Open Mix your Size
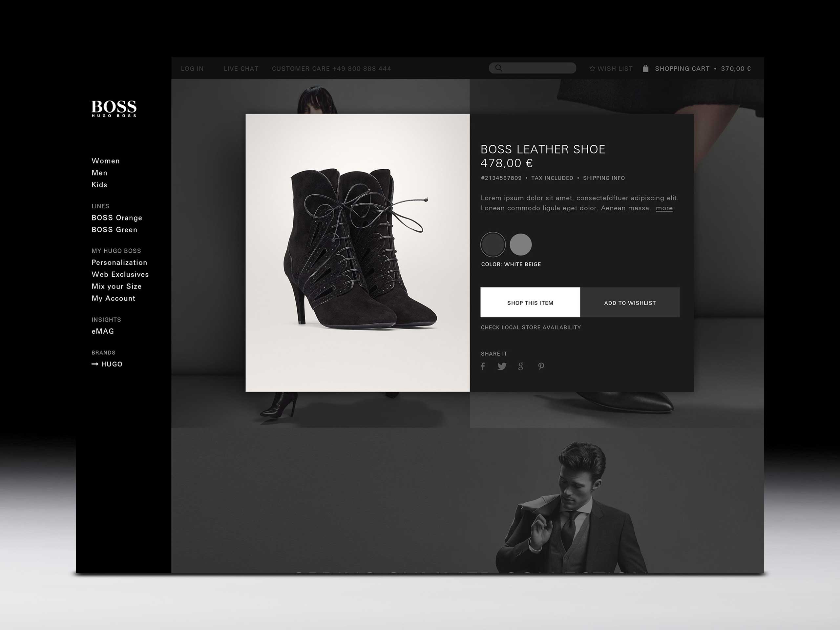The width and height of the screenshot is (840, 630). pos(116,286)
